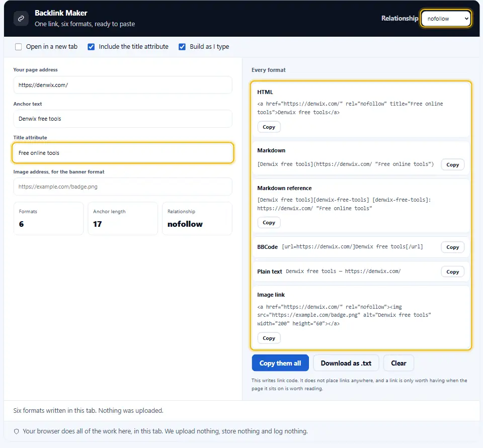The image size is (483, 448).
Task: Click 'Six formats written in this tab' status
Action: [89, 410]
